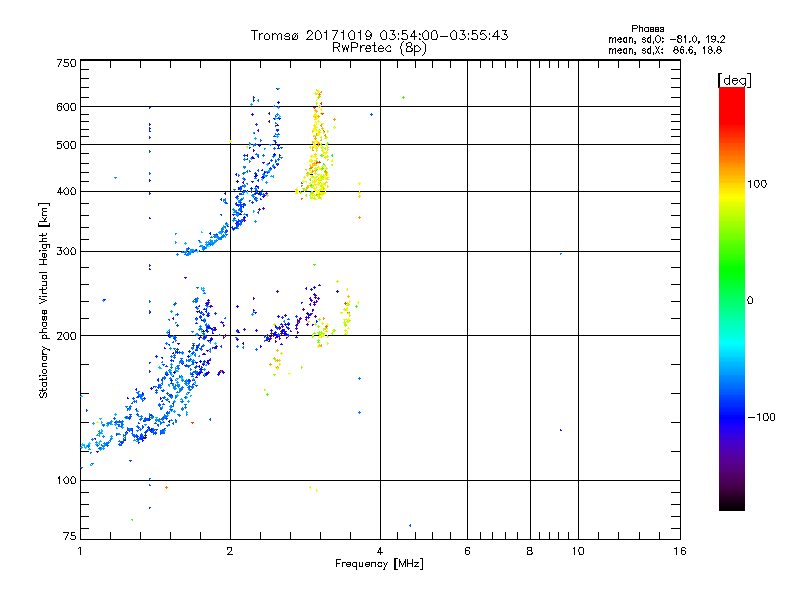The image size is (800, 600).
Task: Click the 'mean, sd,O: -81.0, 19.2' line
Action: point(667,39)
